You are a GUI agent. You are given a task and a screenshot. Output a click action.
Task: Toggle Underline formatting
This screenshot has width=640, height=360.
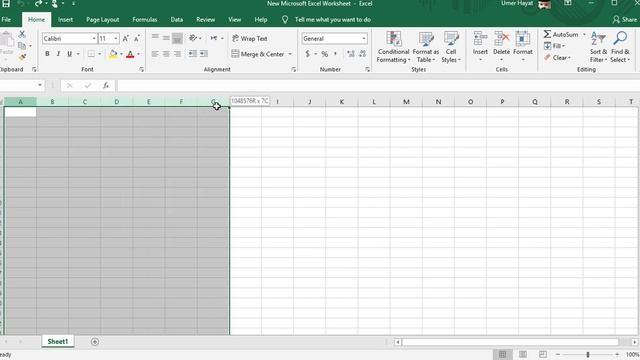(x=69, y=54)
